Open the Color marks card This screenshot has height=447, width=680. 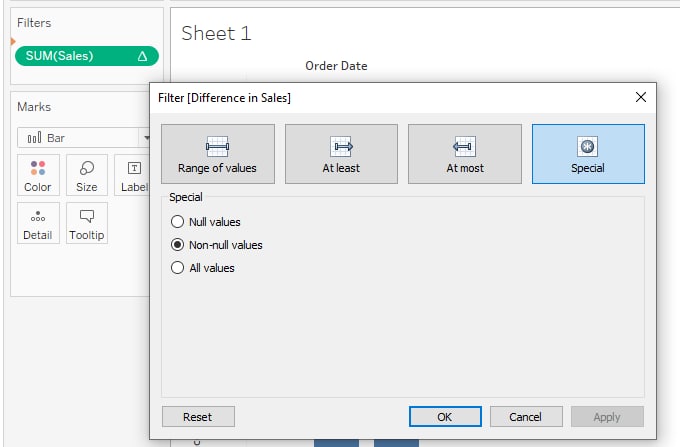click(x=38, y=175)
